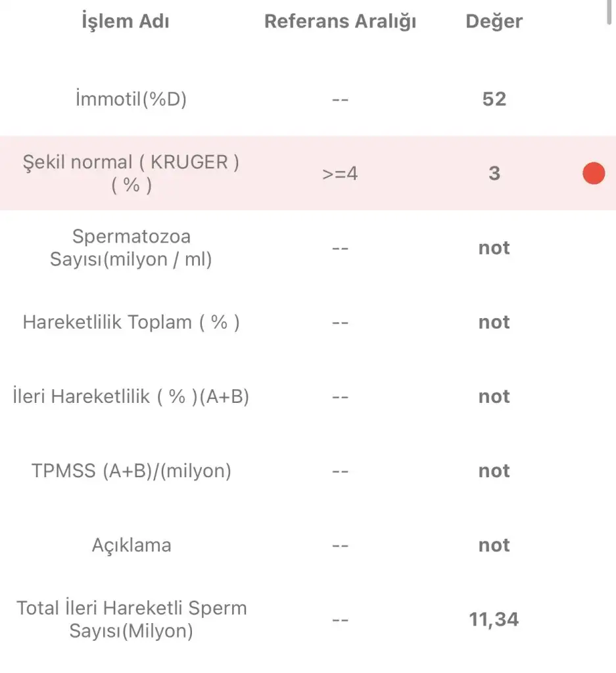Click the İmmotil value 52
The image size is (616, 673).
[494, 99]
